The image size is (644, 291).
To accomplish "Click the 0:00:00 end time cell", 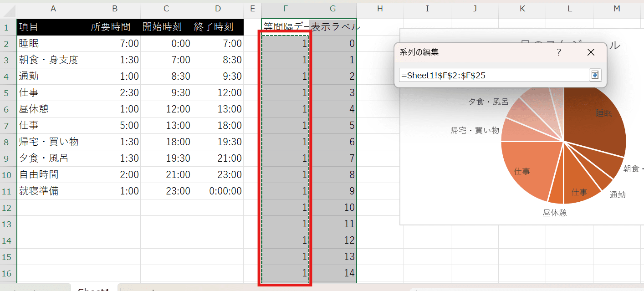I will pyautogui.click(x=218, y=191).
